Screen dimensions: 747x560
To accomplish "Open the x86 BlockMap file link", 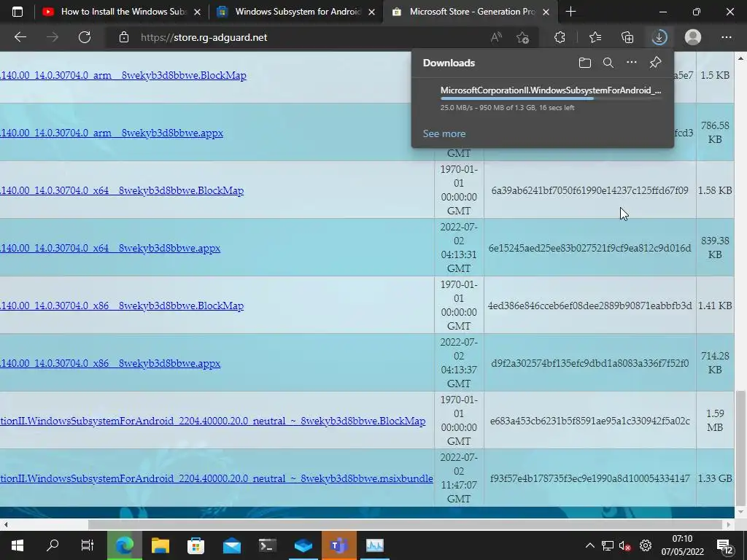I will coord(122,306).
